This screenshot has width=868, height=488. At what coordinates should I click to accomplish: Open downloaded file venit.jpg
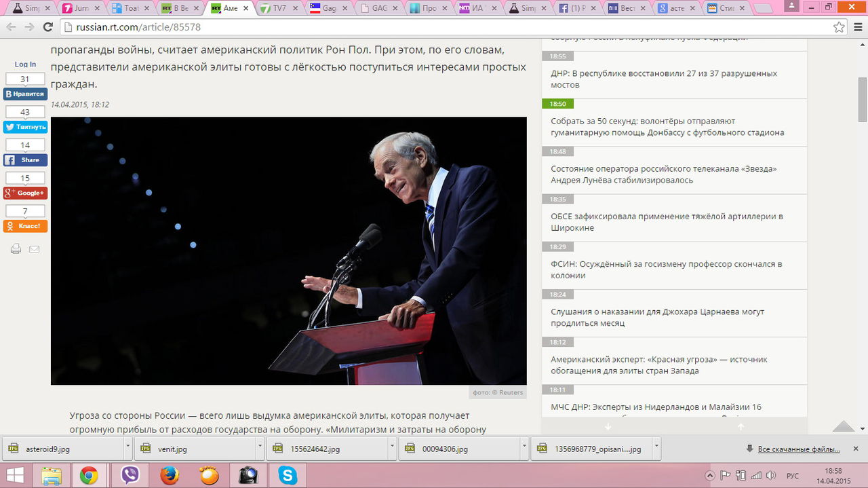[195, 449]
